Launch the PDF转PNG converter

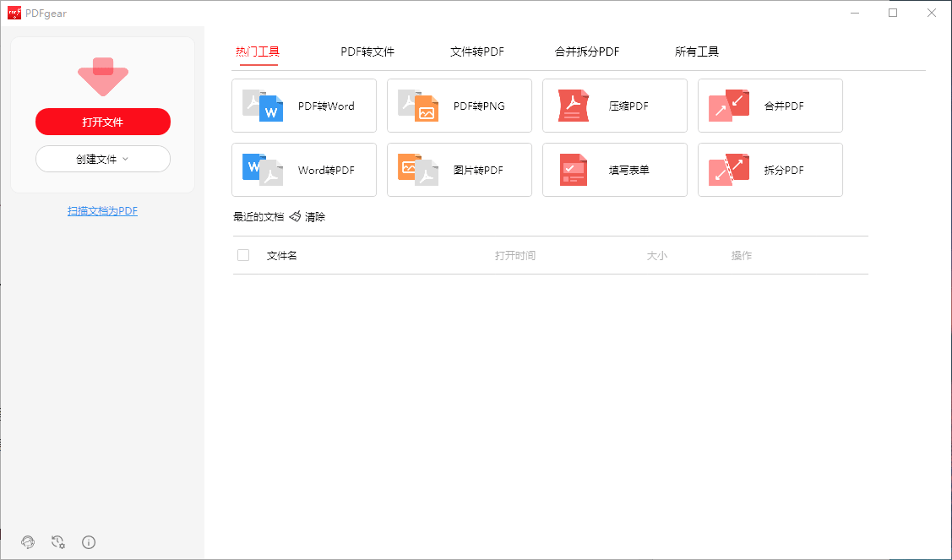coord(460,106)
